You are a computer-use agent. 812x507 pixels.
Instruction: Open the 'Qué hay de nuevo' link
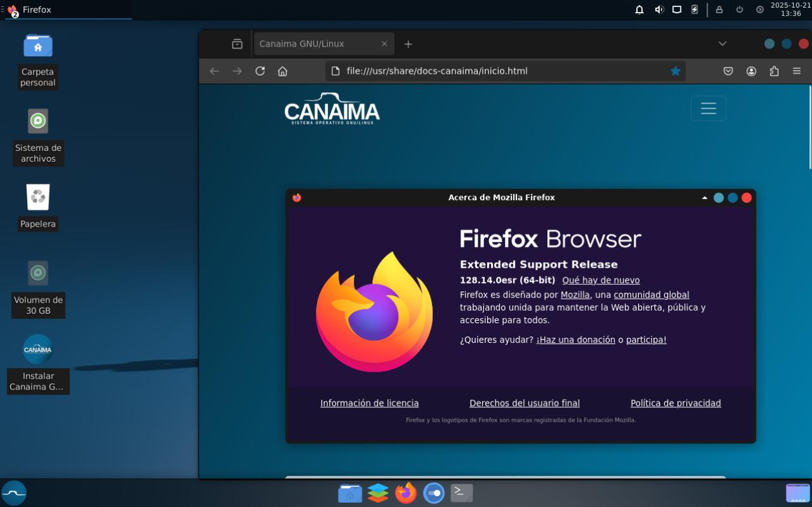point(600,280)
